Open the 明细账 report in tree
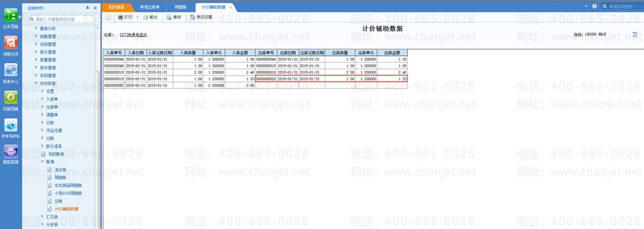Viewport: 644px width, 229px height. tap(60, 177)
